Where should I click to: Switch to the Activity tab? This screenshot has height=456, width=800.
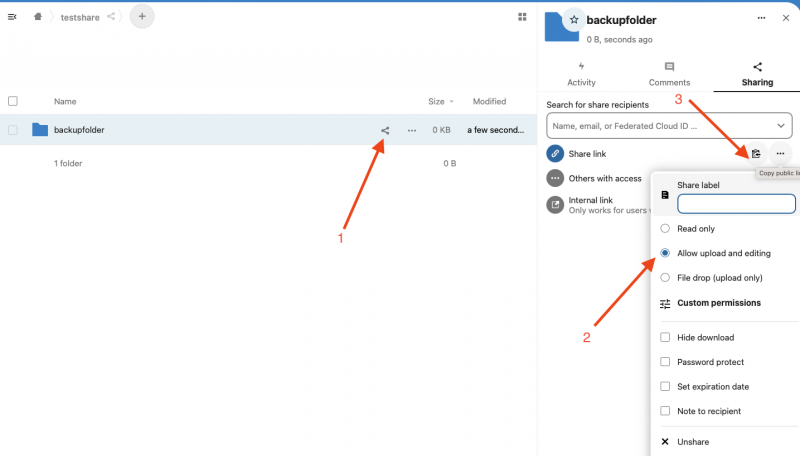pyautogui.click(x=581, y=74)
